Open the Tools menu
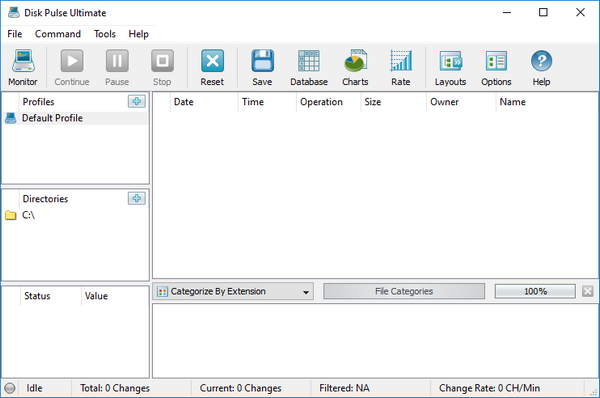600x398 pixels. pos(105,34)
